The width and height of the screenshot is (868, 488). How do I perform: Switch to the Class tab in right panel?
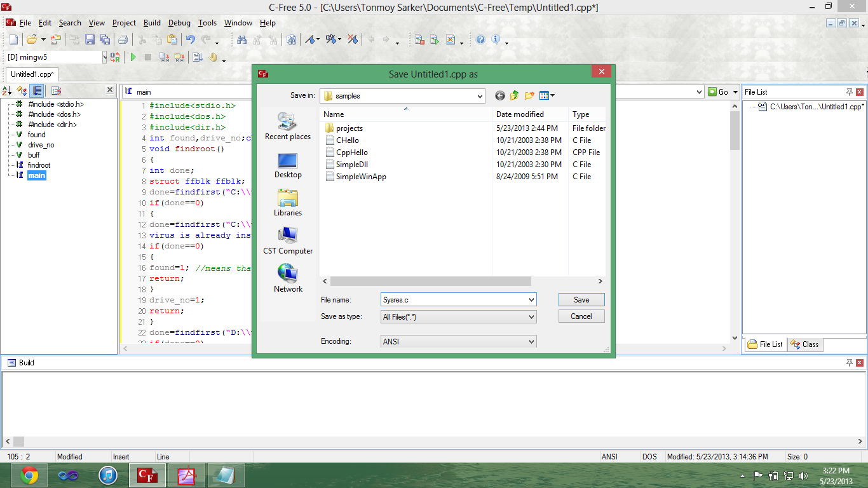pyautogui.click(x=804, y=344)
